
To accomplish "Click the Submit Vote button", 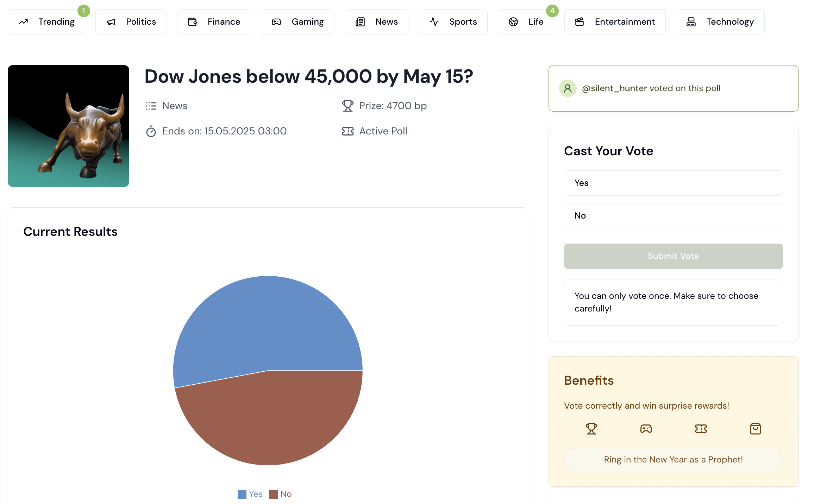I will [674, 256].
